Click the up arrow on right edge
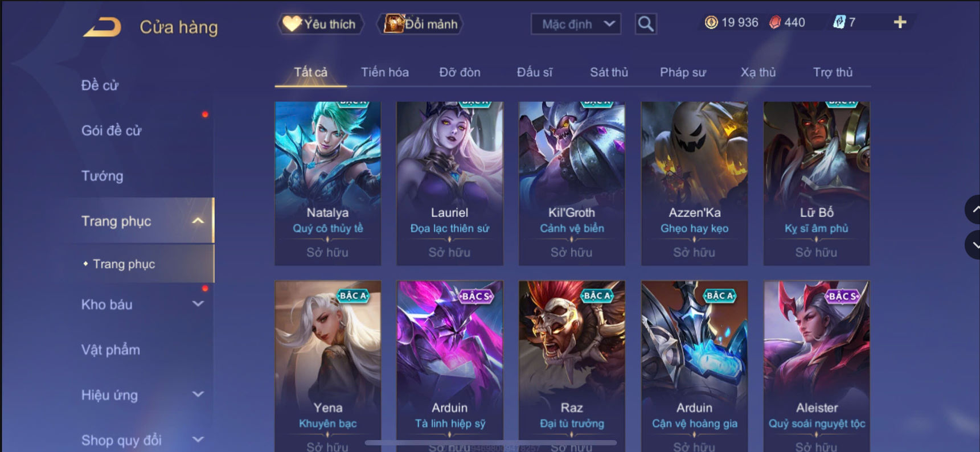 tap(973, 209)
